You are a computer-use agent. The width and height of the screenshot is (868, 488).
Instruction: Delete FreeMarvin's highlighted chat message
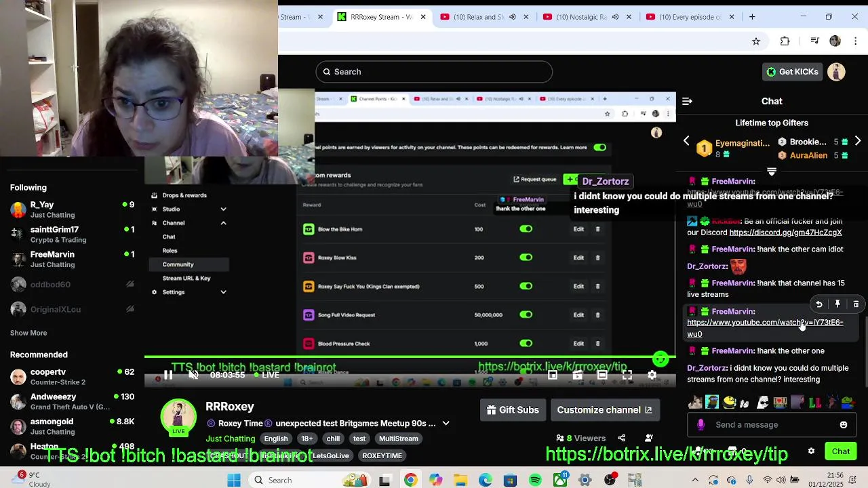[x=856, y=304]
